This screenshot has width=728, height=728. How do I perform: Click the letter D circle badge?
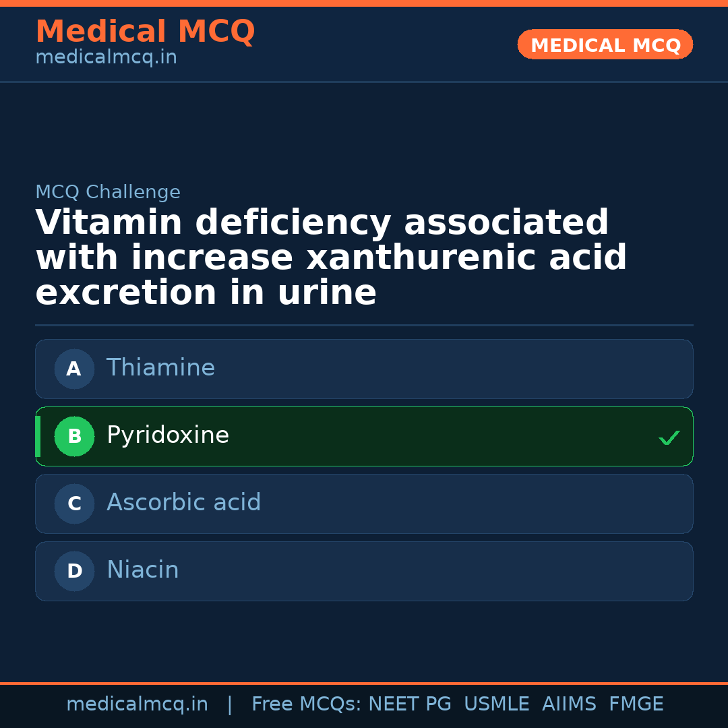coord(74,571)
